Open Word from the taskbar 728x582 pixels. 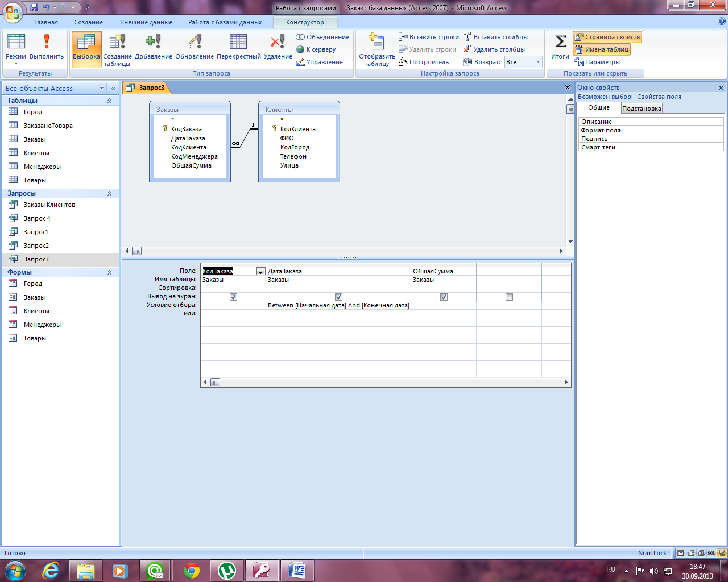point(297,571)
